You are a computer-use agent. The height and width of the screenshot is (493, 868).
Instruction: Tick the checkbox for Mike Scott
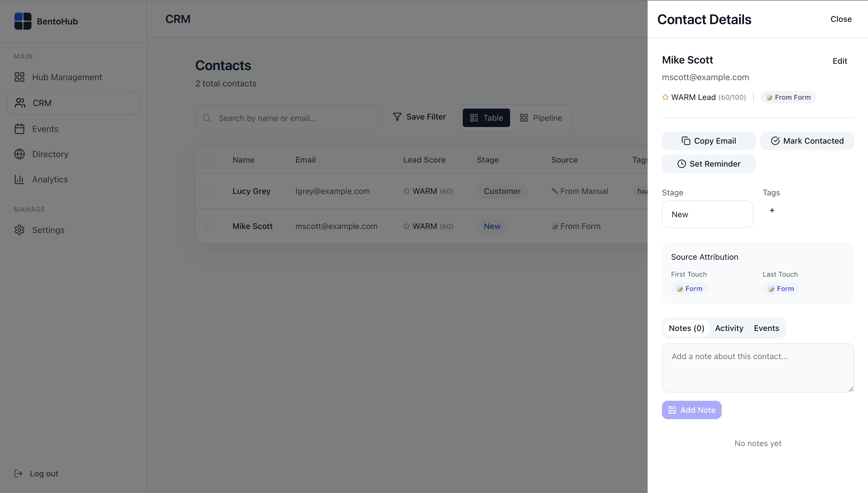(x=209, y=226)
